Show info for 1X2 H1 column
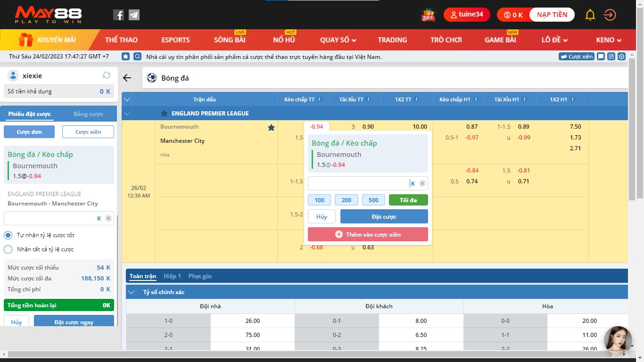The image size is (644, 362). [572, 99]
